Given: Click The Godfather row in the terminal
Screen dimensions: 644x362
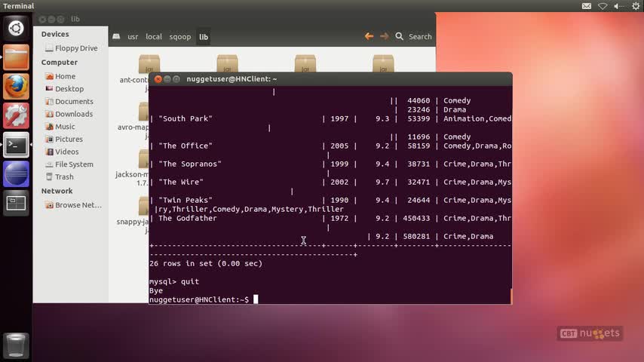Looking at the screenshot, I should 330,218.
